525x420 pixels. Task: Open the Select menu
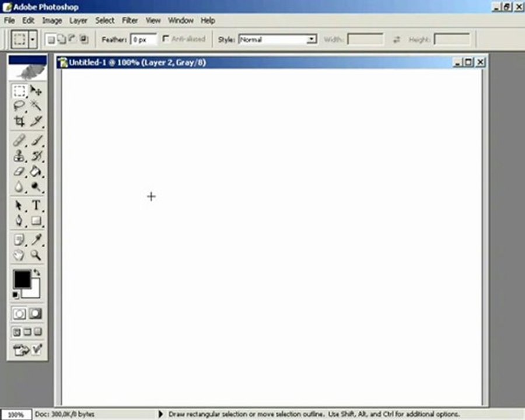105,20
